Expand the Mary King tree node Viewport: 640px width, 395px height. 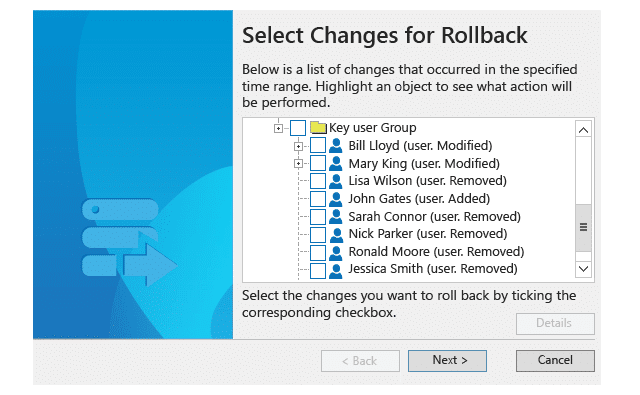point(298,164)
